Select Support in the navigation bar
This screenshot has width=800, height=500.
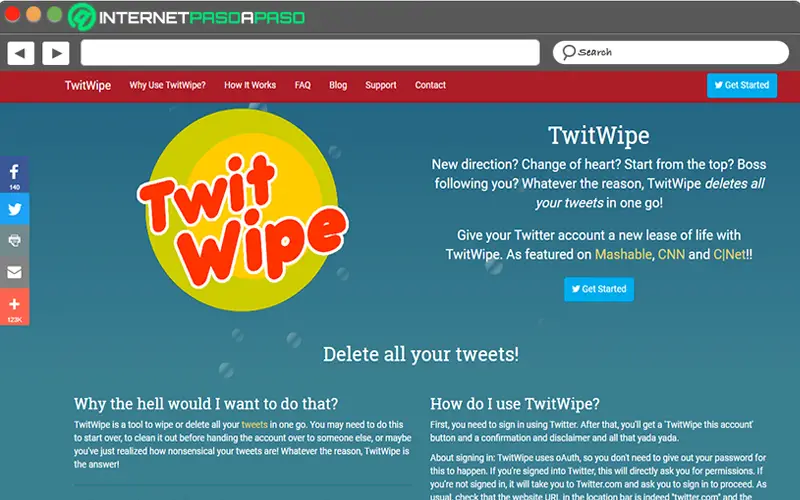tap(381, 85)
